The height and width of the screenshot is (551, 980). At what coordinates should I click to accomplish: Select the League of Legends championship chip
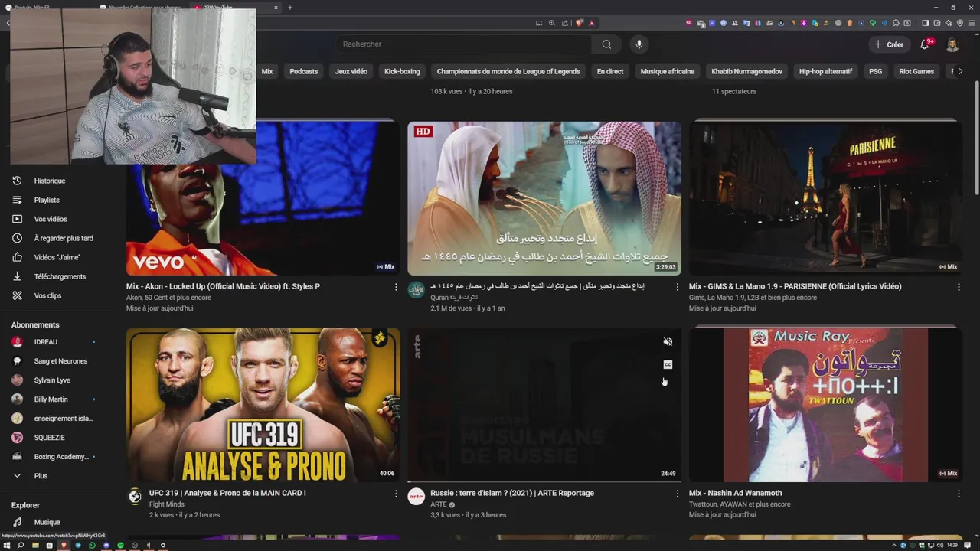508,71
